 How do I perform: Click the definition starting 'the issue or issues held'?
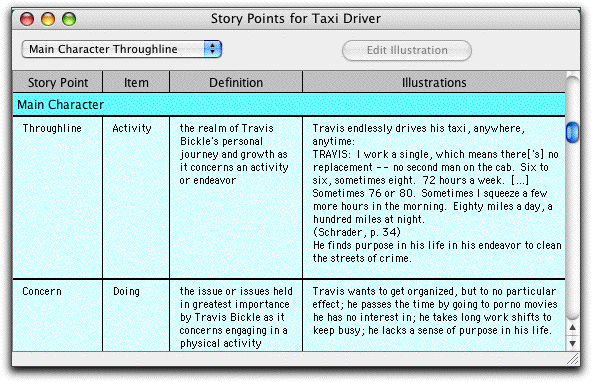click(236, 316)
